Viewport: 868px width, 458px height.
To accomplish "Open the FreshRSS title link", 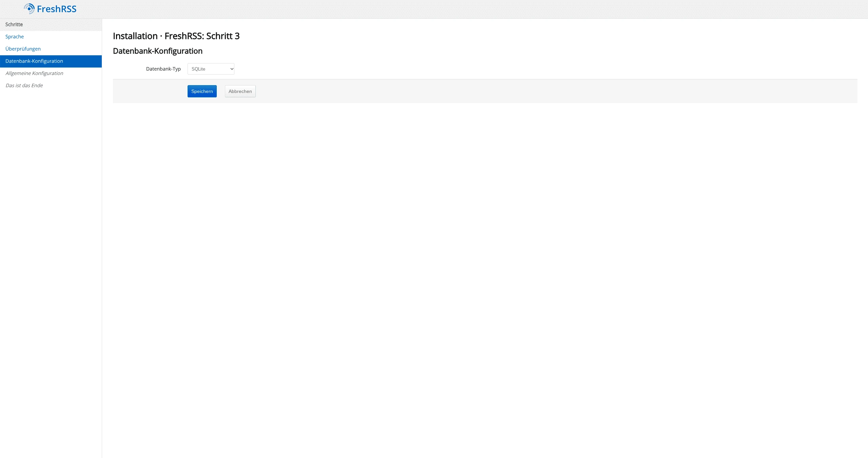I will click(x=57, y=9).
